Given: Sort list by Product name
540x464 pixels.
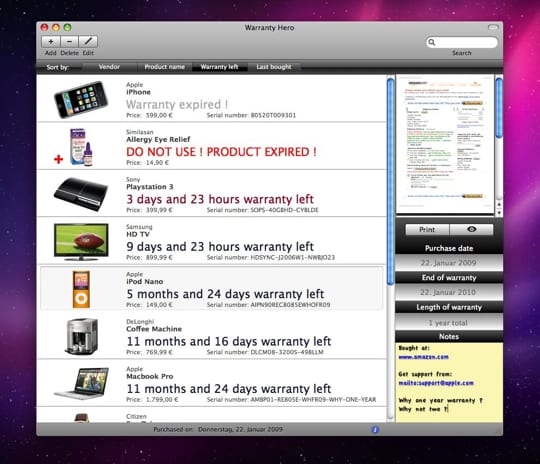Looking at the screenshot, I should [164, 67].
